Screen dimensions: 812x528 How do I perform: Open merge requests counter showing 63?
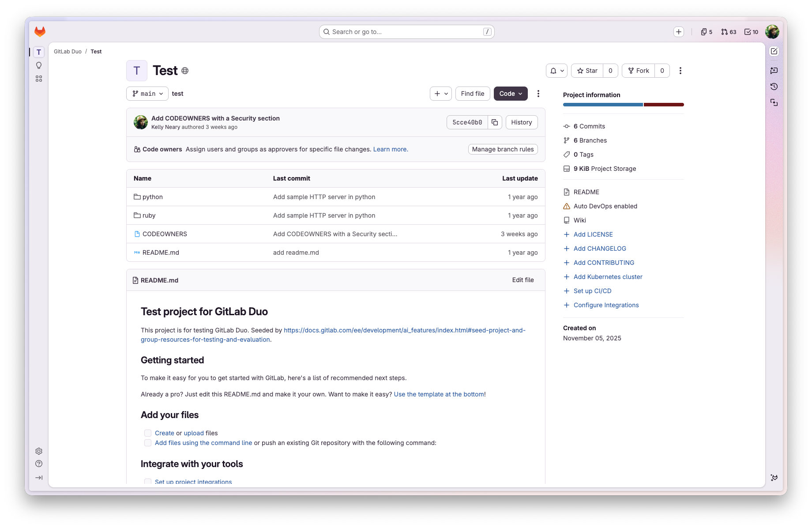[x=729, y=32]
